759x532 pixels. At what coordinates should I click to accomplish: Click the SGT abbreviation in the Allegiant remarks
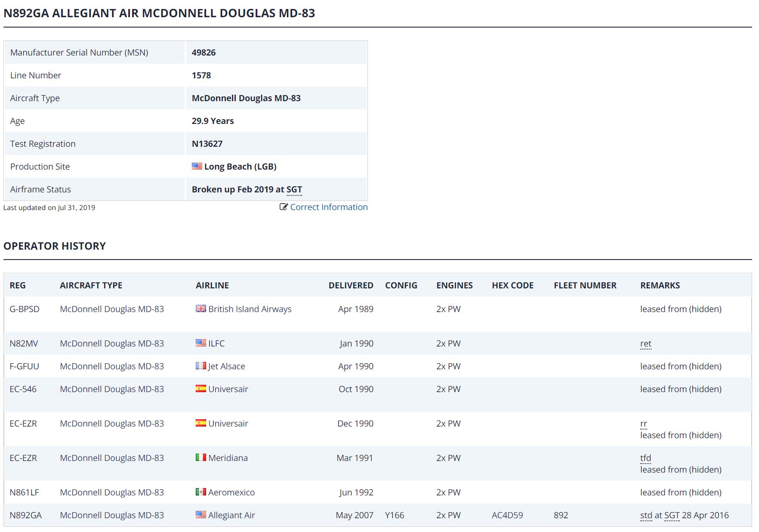[x=672, y=515]
